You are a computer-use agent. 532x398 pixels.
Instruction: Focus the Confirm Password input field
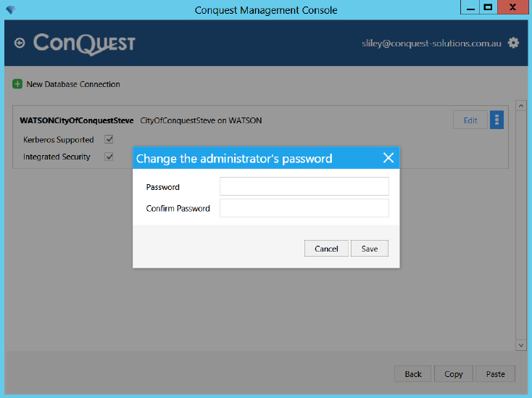click(x=304, y=208)
